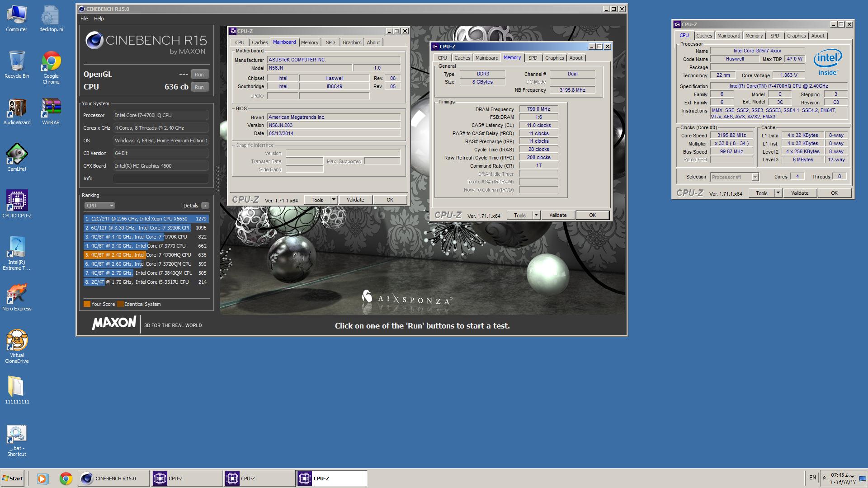The width and height of the screenshot is (868, 488).
Task: Click the Mainboard tab in the Memory CPU-Z window
Action: point(487,58)
